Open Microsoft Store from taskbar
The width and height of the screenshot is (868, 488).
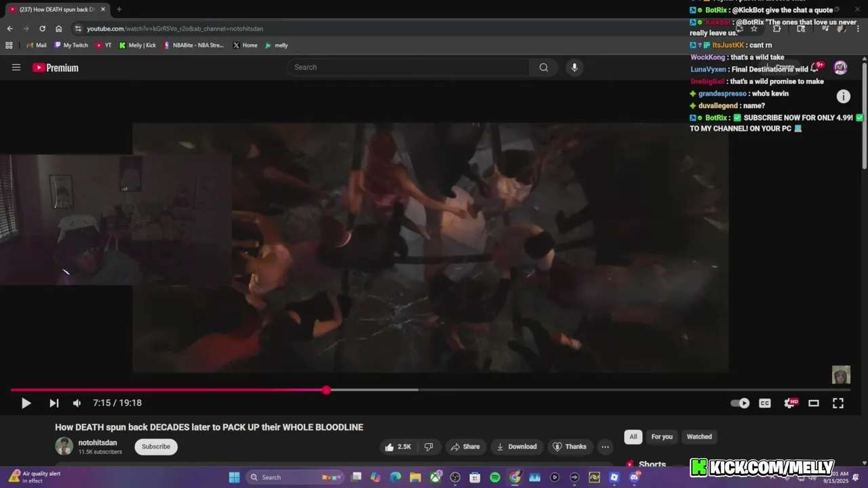pyautogui.click(x=475, y=477)
